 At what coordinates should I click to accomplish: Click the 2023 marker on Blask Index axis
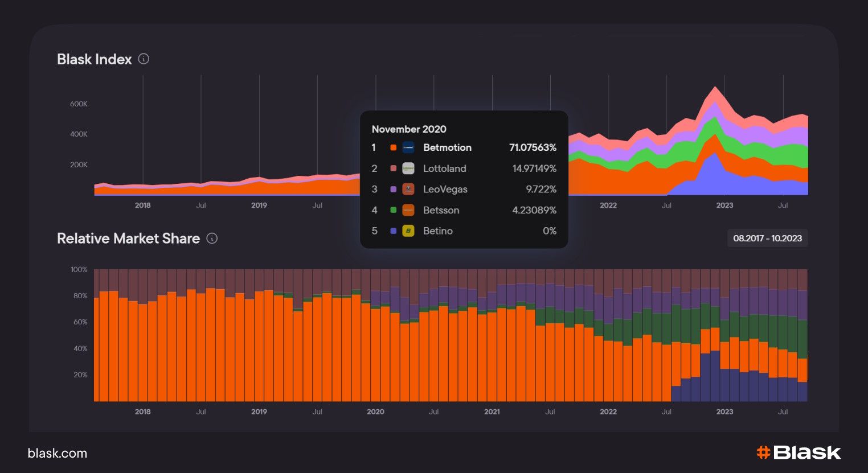pos(724,205)
